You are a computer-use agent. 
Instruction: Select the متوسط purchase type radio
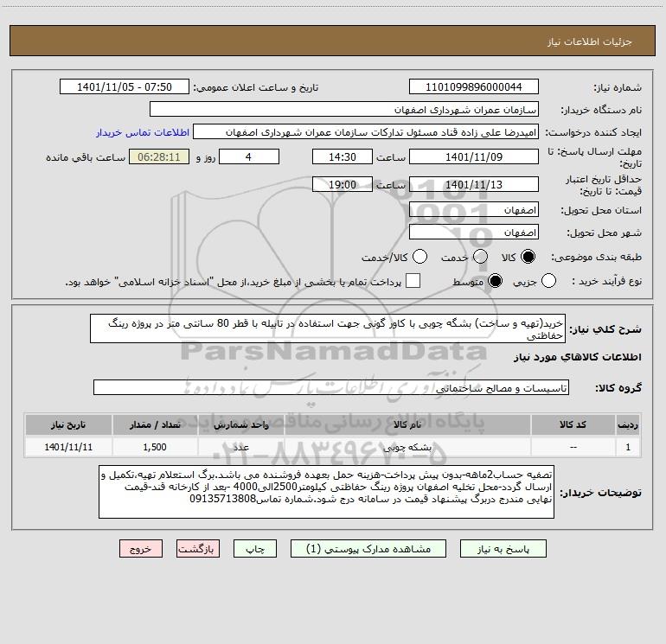(495, 281)
